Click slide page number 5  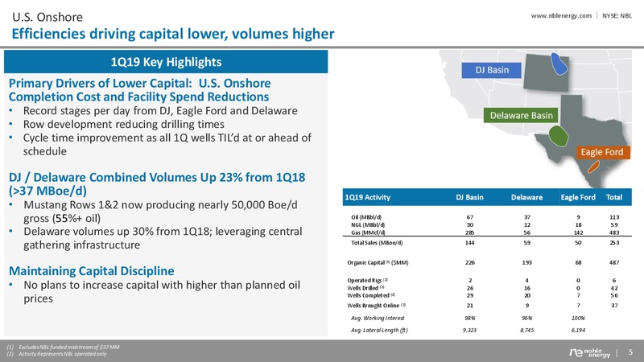[x=630, y=352]
